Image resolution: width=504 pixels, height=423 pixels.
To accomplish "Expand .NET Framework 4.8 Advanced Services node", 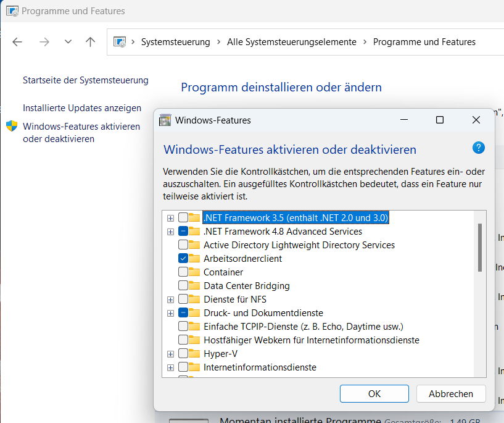I will tap(170, 232).
